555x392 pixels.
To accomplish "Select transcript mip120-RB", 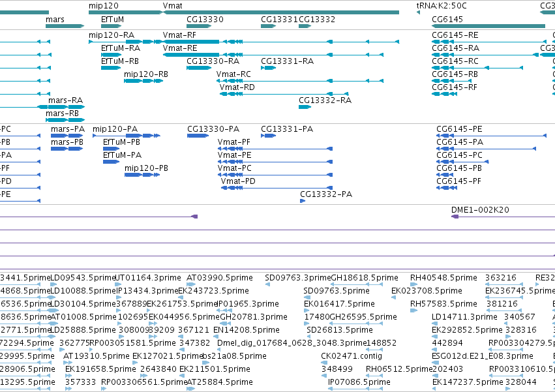I will pyautogui.click(x=146, y=74).
